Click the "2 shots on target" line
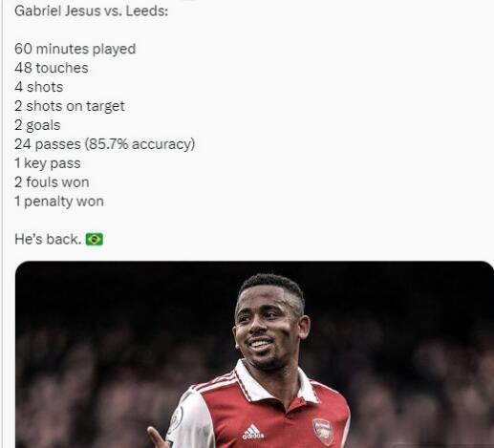Viewport: 494px width, 448px height. pyautogui.click(x=70, y=106)
